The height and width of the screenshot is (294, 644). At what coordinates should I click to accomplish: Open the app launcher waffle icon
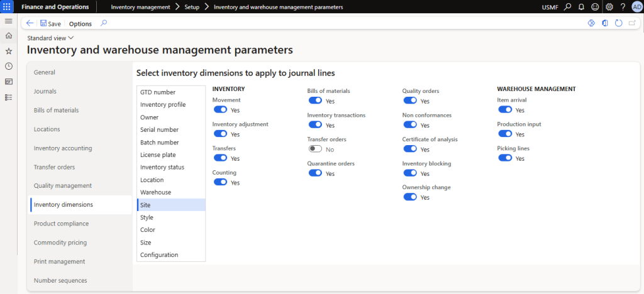8,7
